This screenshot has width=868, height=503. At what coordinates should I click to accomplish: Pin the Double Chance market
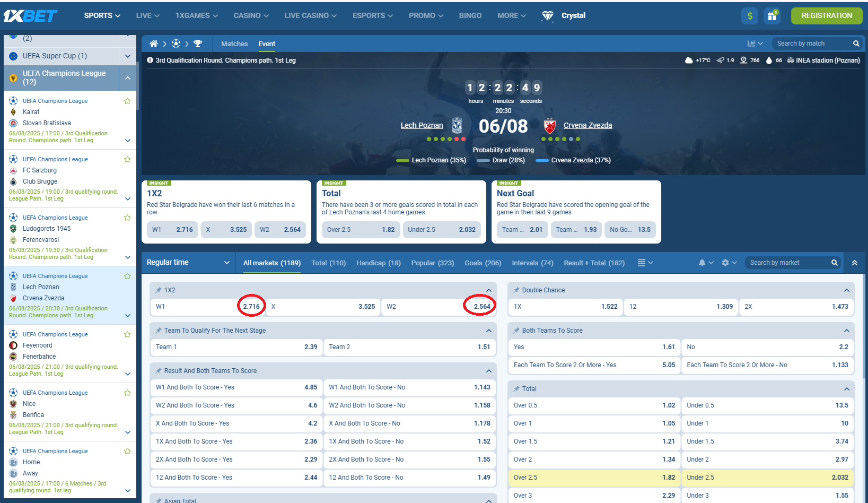click(x=516, y=290)
